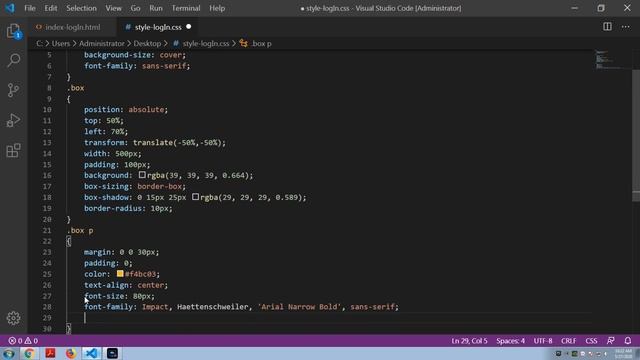Open the Terminal menu
This screenshot has height=360, width=640.
coord(186,8)
